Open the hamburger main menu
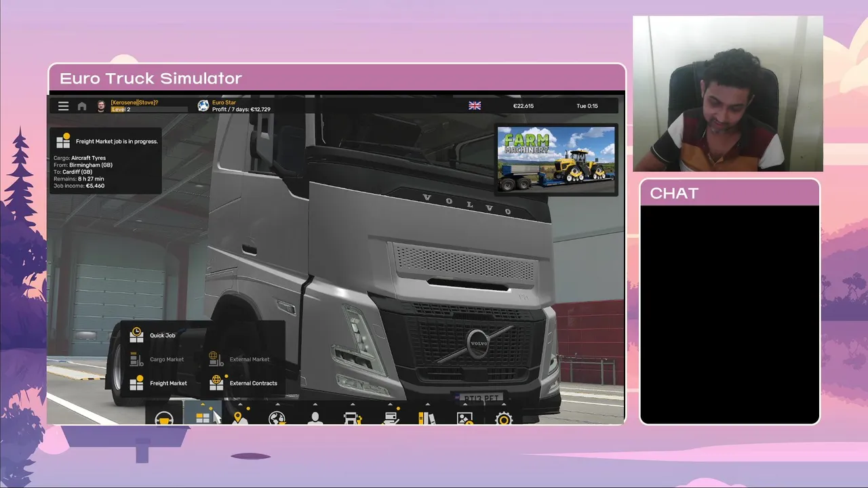Viewport: 868px width, 488px height. 63,106
